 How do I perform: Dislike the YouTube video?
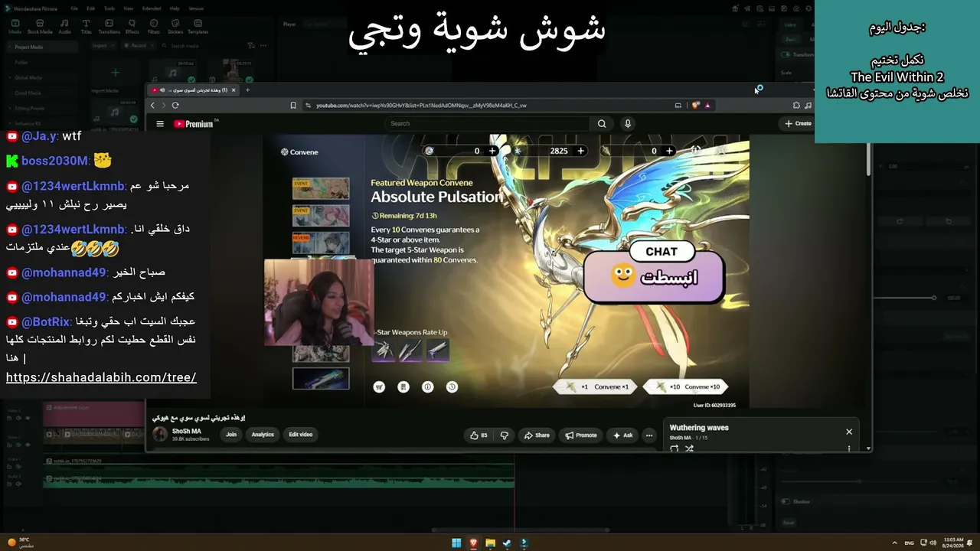coord(505,435)
